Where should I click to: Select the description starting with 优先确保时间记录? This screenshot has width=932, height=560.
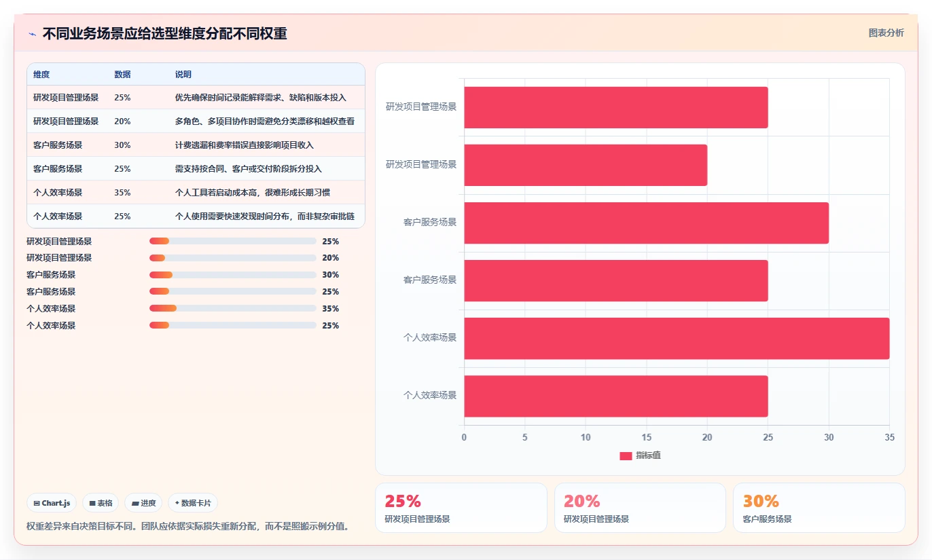point(261,98)
